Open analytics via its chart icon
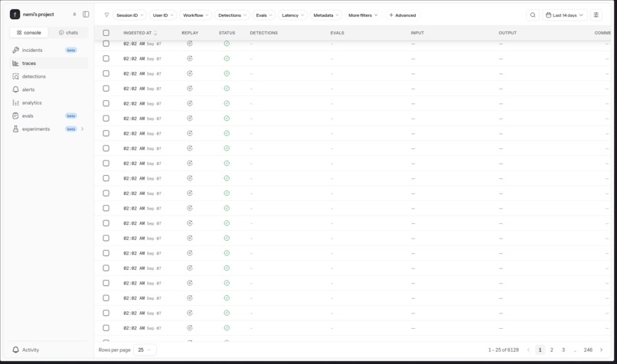617x364 pixels. click(16, 102)
